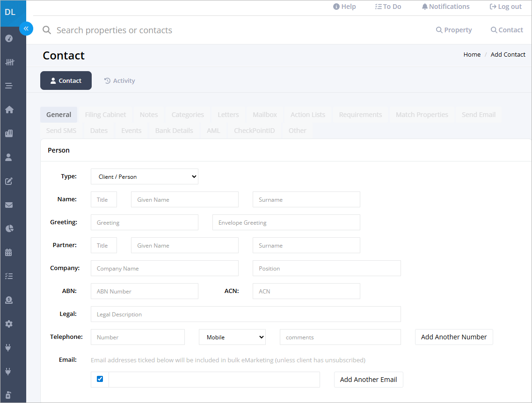Open the Filing Cabinet tab
532x403 pixels.
[x=106, y=115]
